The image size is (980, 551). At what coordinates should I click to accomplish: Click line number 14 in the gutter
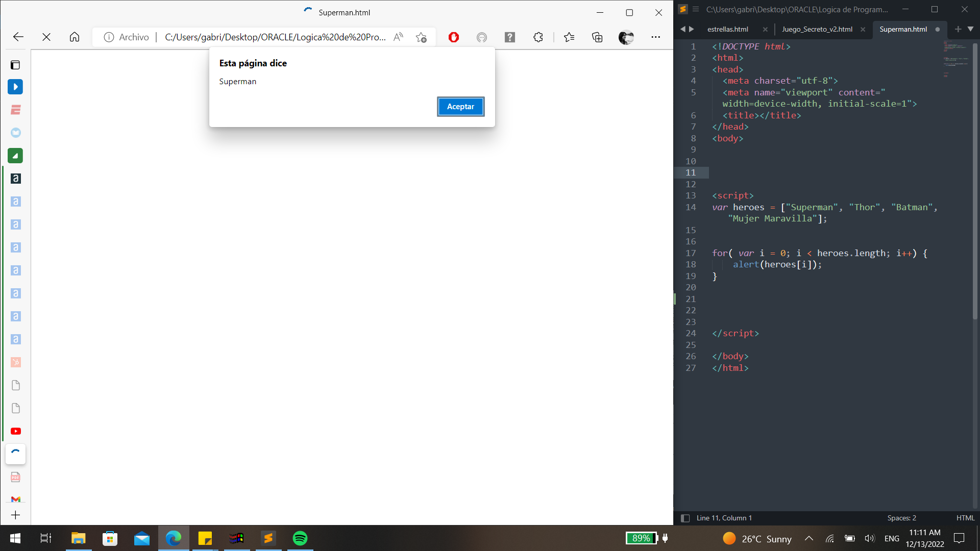point(691,207)
